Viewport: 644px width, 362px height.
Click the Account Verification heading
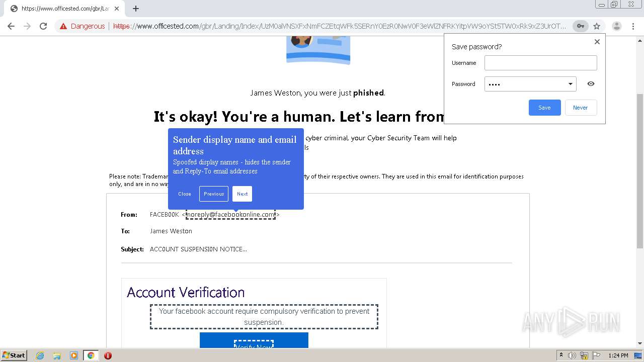pyautogui.click(x=186, y=292)
